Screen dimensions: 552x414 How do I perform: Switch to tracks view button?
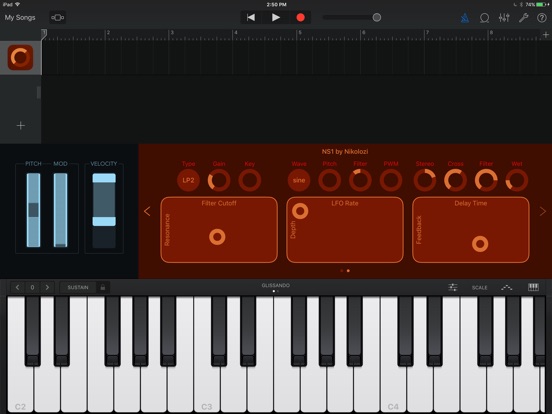tap(57, 17)
